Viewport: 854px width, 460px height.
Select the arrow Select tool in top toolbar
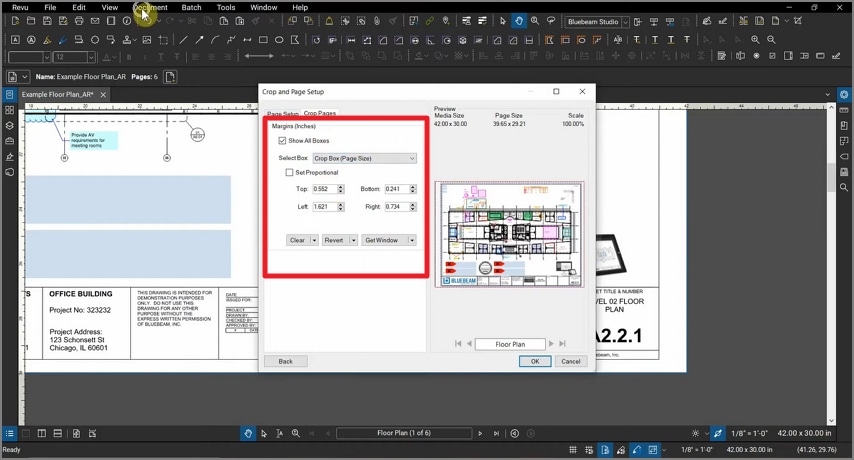coord(503,21)
